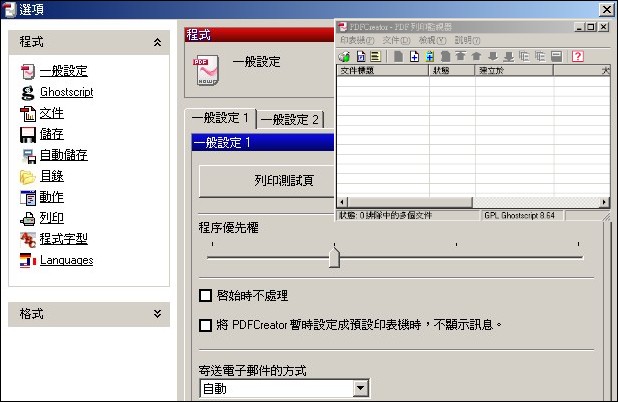Click the 列印測試頁 button
The image size is (618, 402).
click(x=267, y=181)
